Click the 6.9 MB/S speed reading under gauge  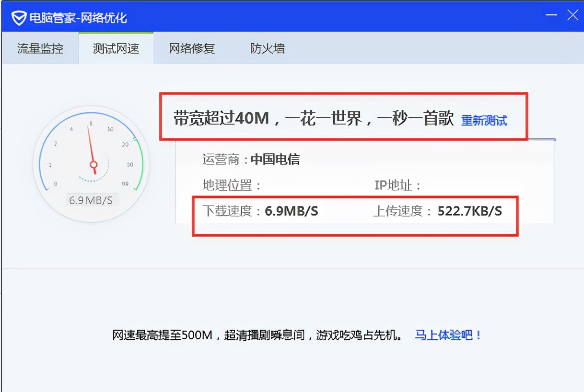pyautogui.click(x=92, y=200)
